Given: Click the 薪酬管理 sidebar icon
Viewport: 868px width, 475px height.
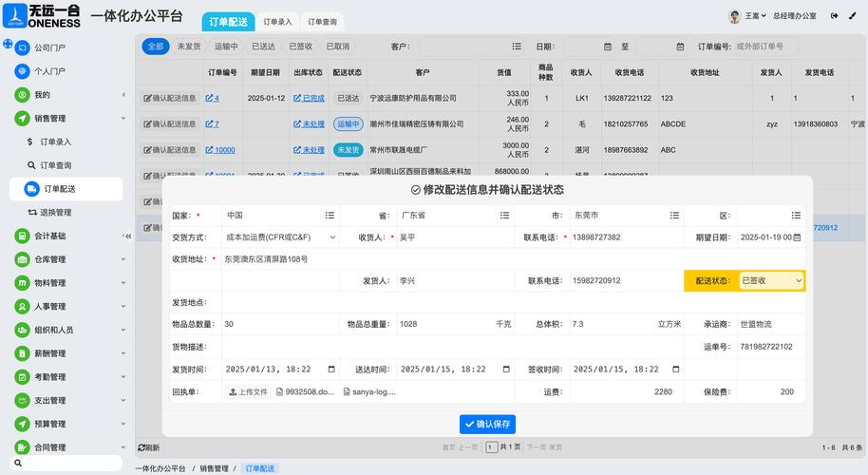Looking at the screenshot, I should point(22,353).
